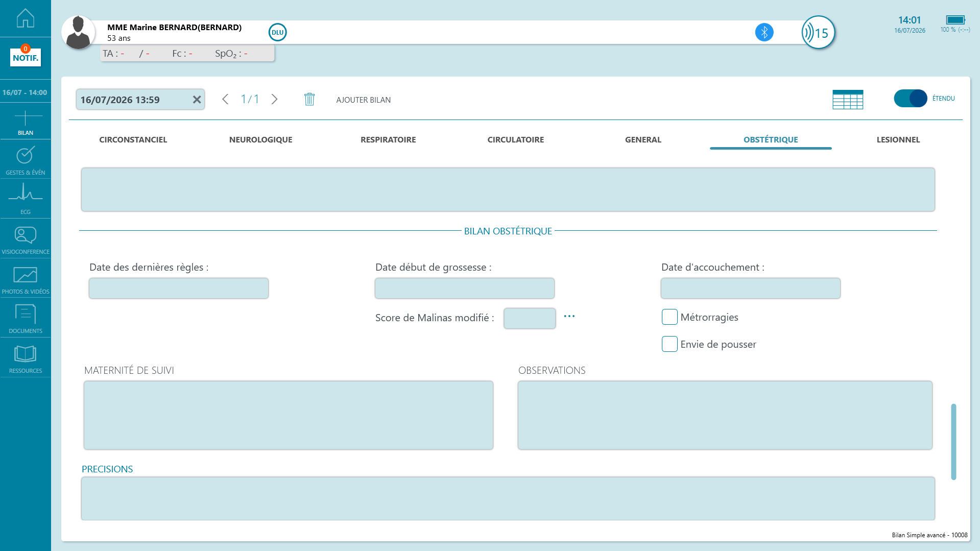Click the Date des dernières règles field

point(179,289)
